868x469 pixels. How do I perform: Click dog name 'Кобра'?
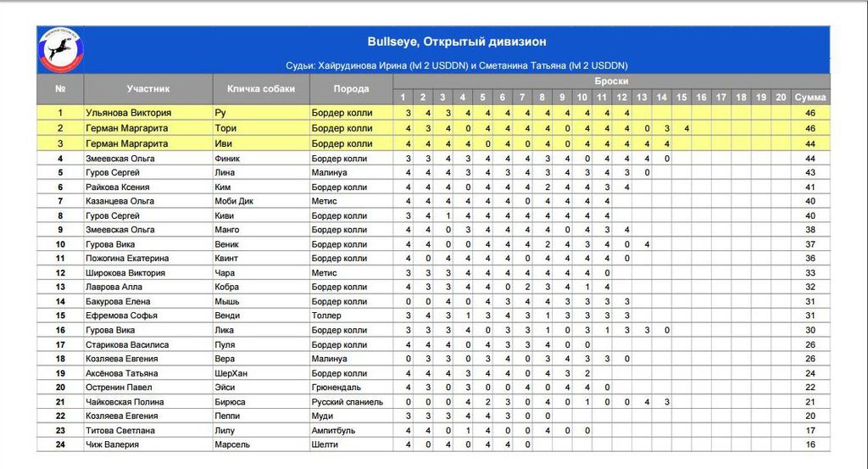226,287
